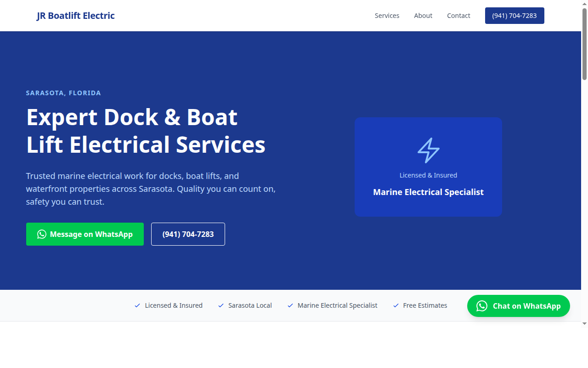588x368 pixels.
Task: Click the checkmark next to Sarasota Local
Action: 221,305
